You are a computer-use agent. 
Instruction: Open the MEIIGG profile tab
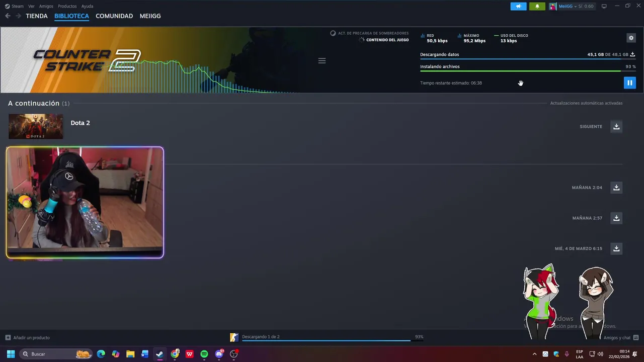150,16
